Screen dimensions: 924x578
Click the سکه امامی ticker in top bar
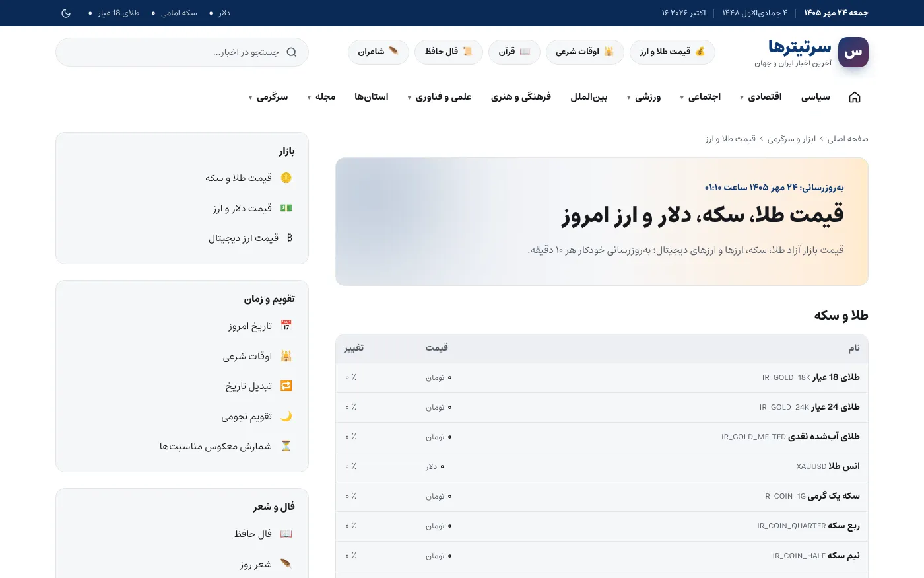pyautogui.click(x=174, y=13)
